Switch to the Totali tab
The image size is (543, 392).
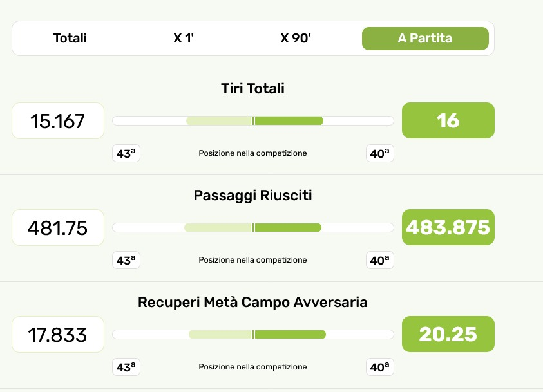pos(70,38)
